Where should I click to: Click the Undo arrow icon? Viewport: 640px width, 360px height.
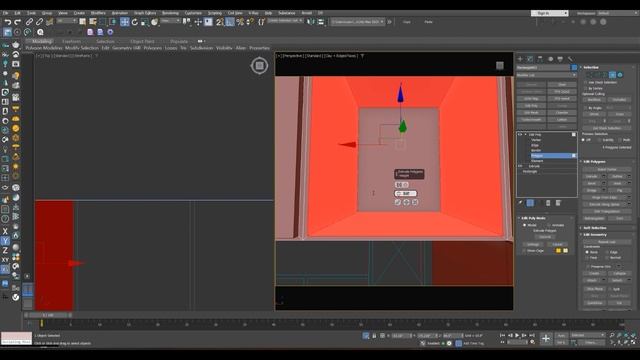pyautogui.click(x=7, y=22)
